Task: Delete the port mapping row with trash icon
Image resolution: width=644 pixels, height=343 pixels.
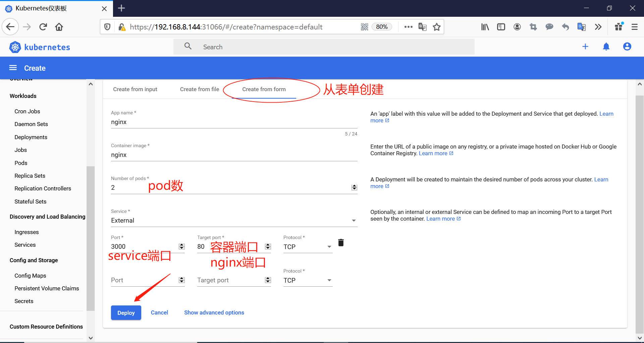Action: point(341,242)
